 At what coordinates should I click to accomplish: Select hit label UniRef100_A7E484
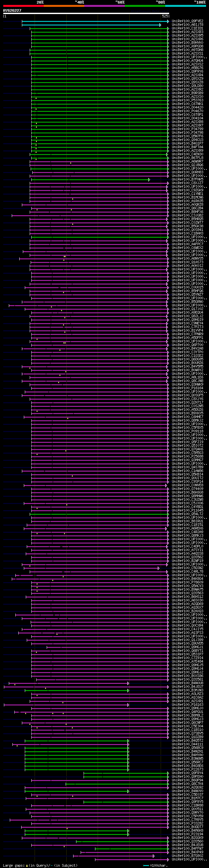pos(187,661)
